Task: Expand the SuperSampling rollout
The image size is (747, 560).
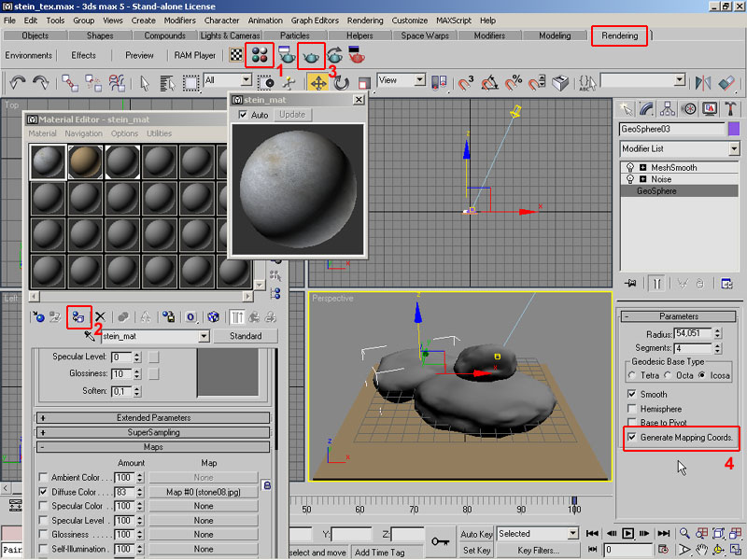Action: [153, 433]
